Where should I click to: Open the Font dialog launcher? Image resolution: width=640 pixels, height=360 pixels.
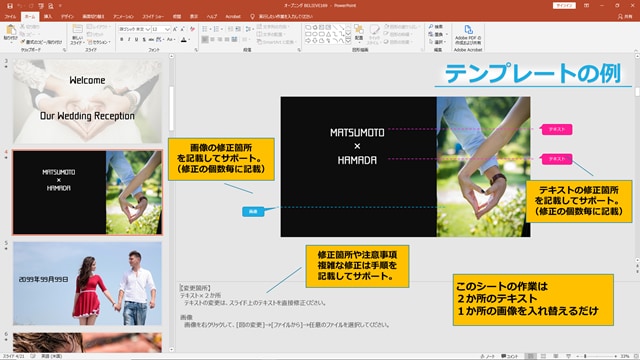pyautogui.click(x=196, y=50)
